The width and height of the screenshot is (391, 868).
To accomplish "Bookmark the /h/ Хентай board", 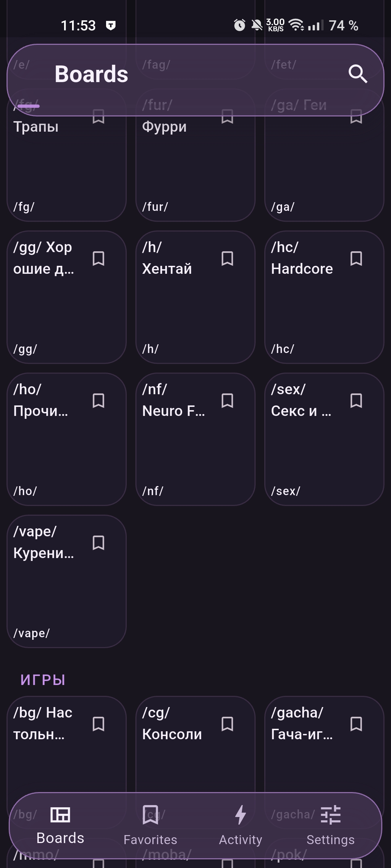I will click(x=227, y=259).
